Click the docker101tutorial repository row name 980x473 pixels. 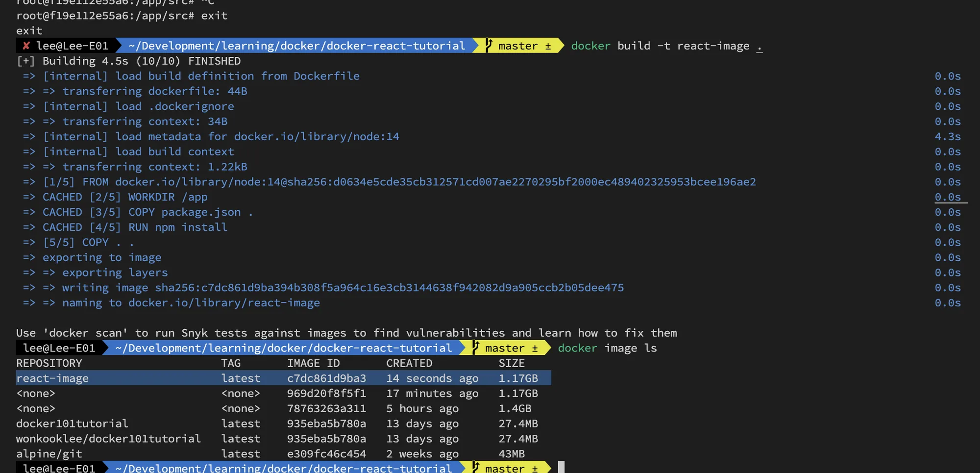[72, 423]
